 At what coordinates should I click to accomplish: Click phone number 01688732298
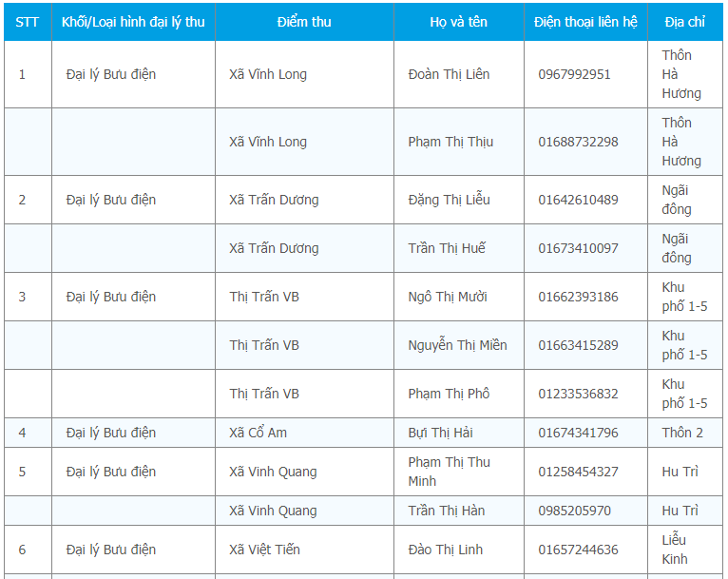coord(578,142)
